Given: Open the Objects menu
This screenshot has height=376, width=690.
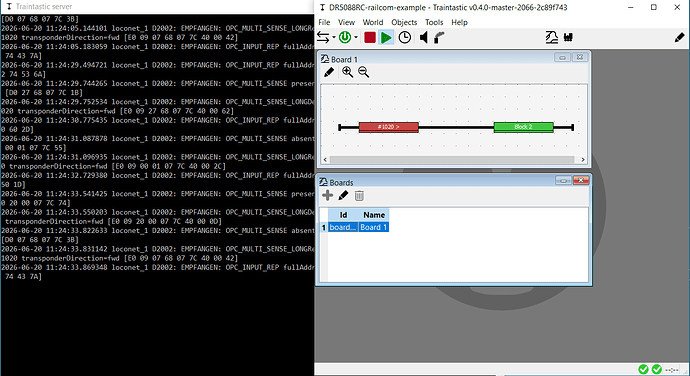Looking at the screenshot, I should pos(404,22).
